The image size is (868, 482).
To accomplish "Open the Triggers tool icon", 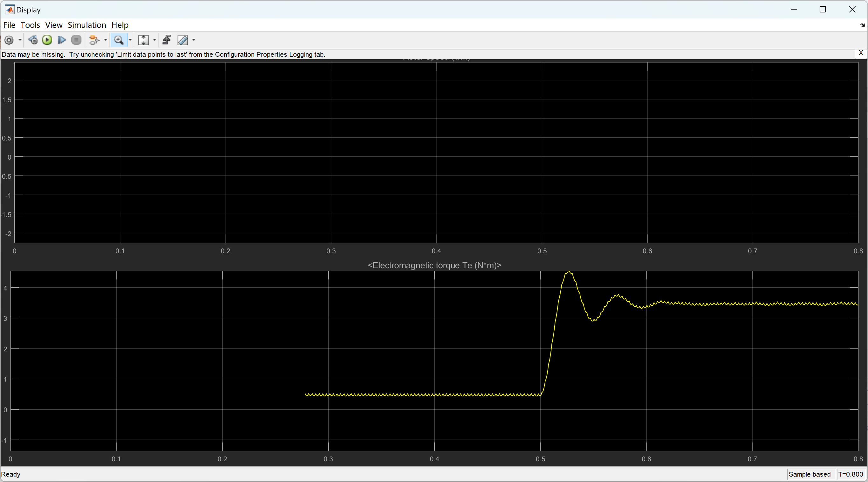I will tap(167, 40).
